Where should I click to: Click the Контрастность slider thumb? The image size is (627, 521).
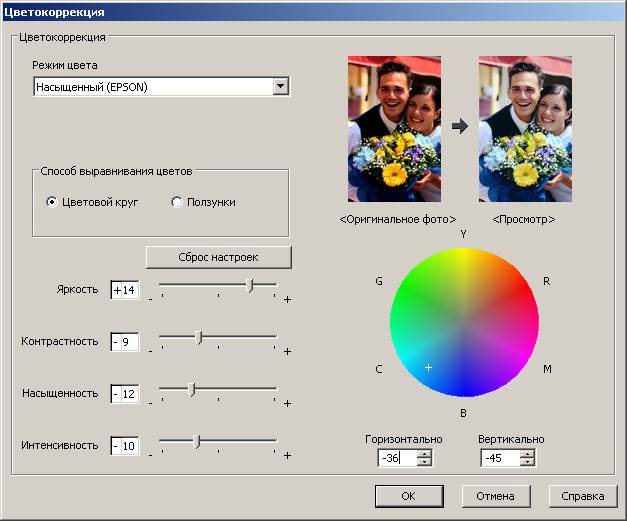pyautogui.click(x=199, y=337)
